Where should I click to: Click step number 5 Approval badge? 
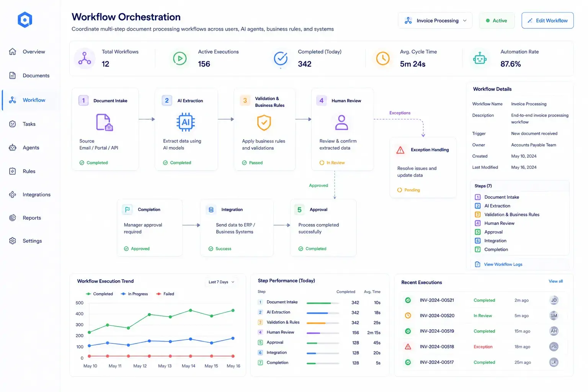[x=299, y=210]
